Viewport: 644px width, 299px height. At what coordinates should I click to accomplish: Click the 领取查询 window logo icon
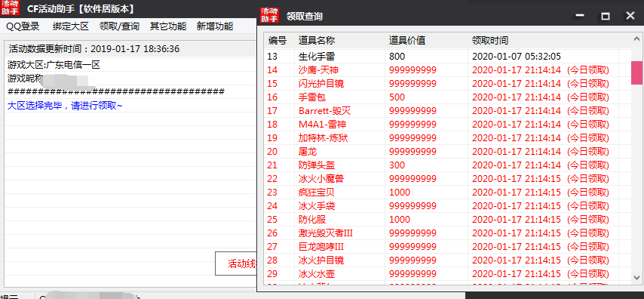pos(270,16)
